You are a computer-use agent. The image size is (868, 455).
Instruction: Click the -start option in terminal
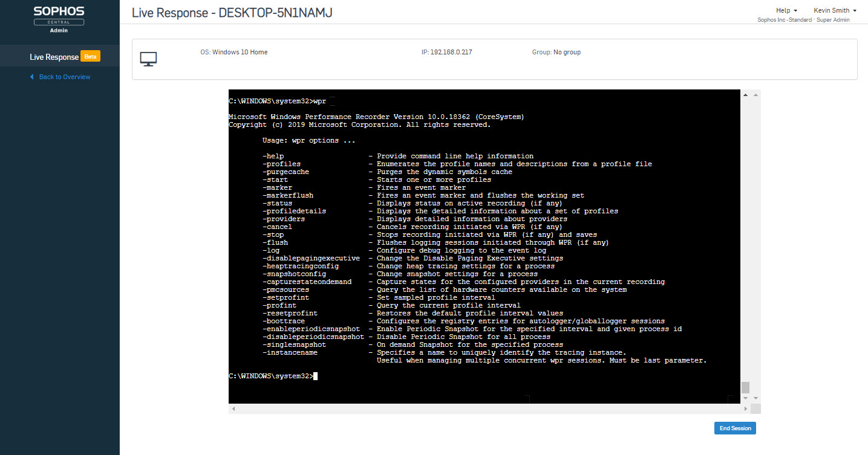coord(275,179)
